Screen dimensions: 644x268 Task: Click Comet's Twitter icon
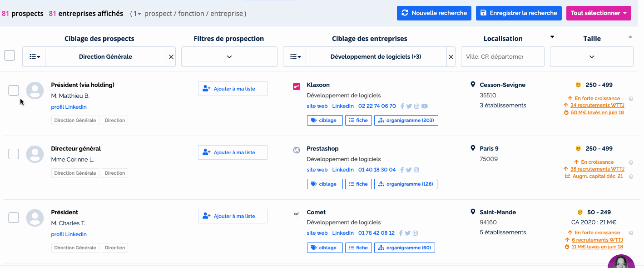[408, 233]
